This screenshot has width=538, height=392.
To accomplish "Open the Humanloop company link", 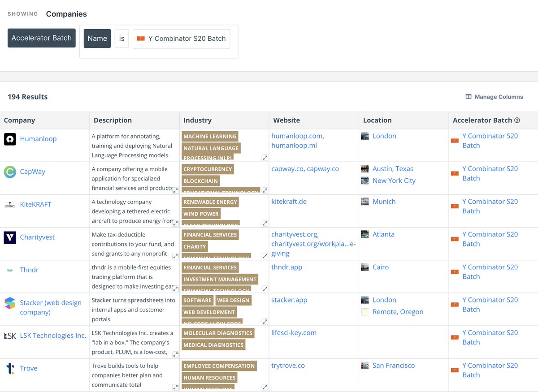I will [38, 139].
